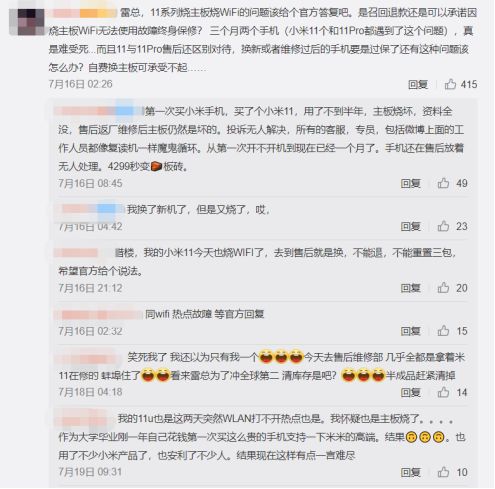This screenshot has width=495, height=489.
Task: Open username of the wifi hotspot replier
Action: [99, 314]
